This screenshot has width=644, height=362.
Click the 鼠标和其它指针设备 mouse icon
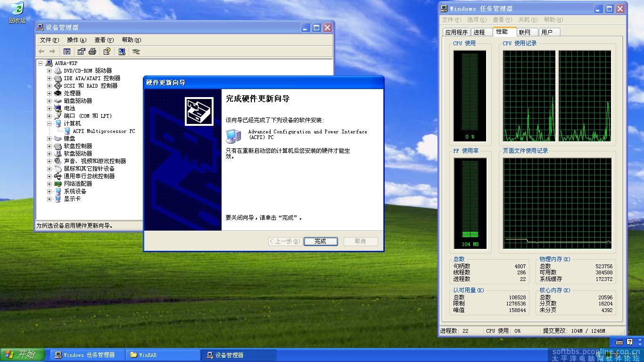58,169
